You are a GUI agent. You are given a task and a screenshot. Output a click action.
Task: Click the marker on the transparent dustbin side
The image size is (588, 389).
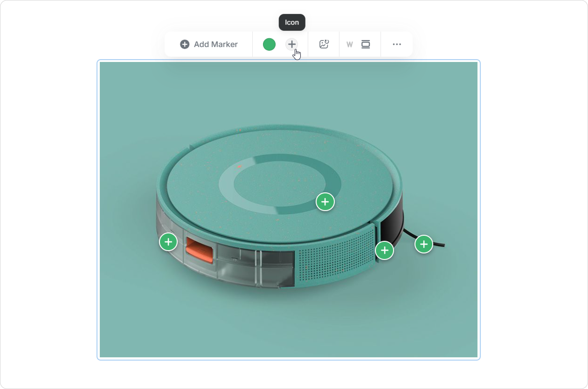[168, 242]
